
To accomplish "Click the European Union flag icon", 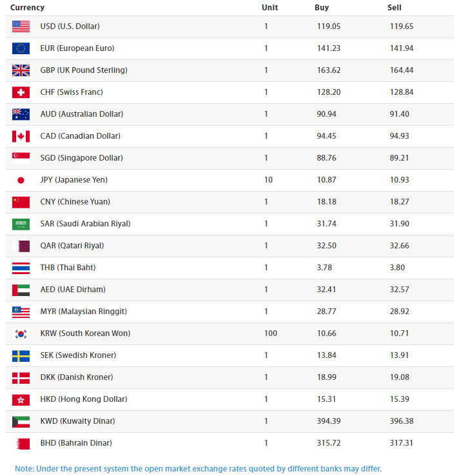I will point(21,48).
